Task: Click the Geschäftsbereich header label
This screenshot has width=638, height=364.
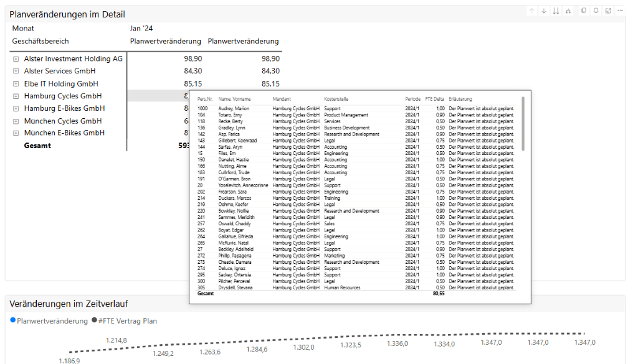Action: click(x=40, y=41)
